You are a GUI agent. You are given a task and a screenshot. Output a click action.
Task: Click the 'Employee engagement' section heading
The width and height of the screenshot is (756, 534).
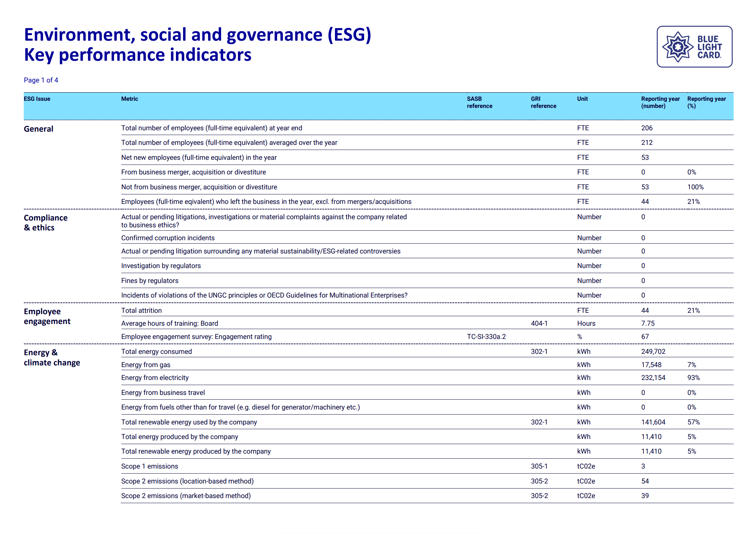tap(47, 316)
